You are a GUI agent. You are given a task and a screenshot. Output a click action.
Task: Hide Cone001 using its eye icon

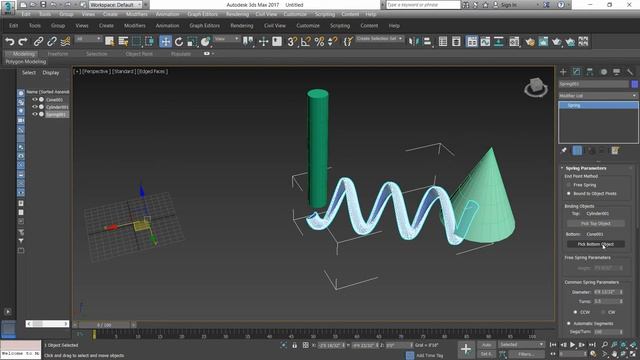(x=35, y=100)
